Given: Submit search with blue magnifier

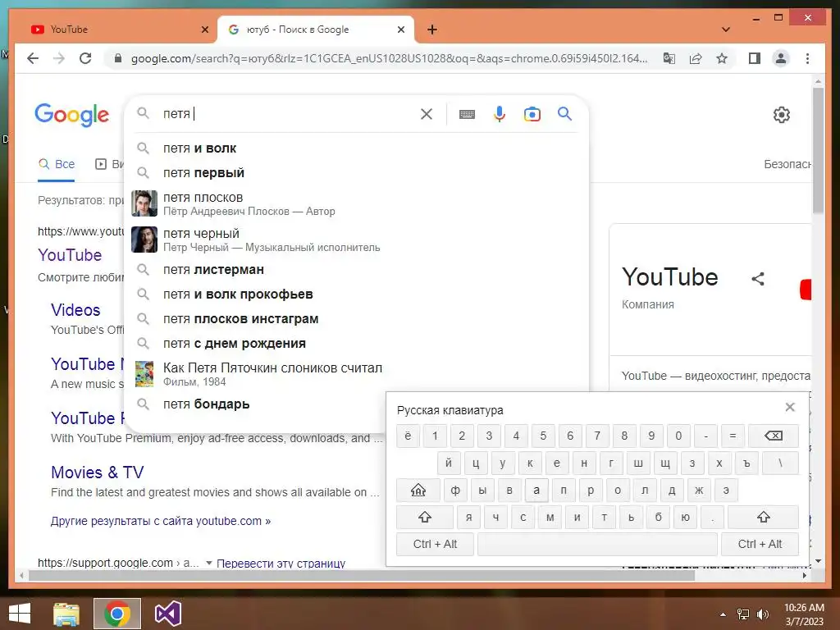Looking at the screenshot, I should [x=564, y=113].
